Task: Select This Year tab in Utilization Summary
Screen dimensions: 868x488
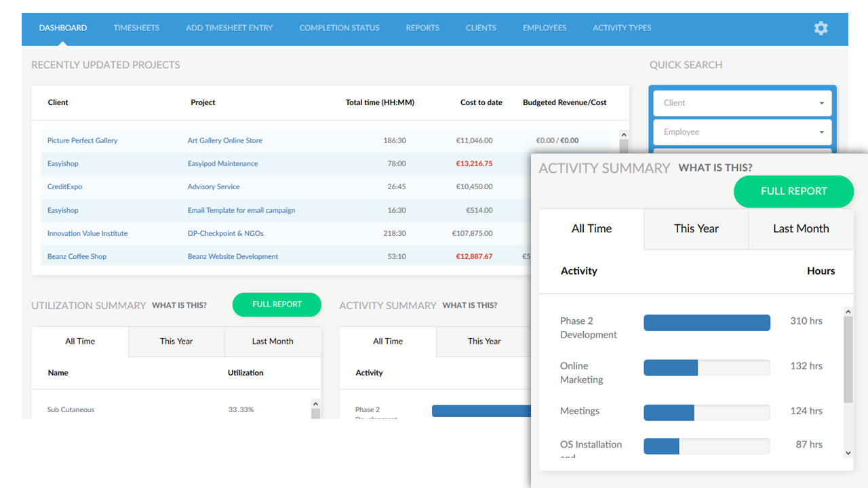Action: (176, 342)
